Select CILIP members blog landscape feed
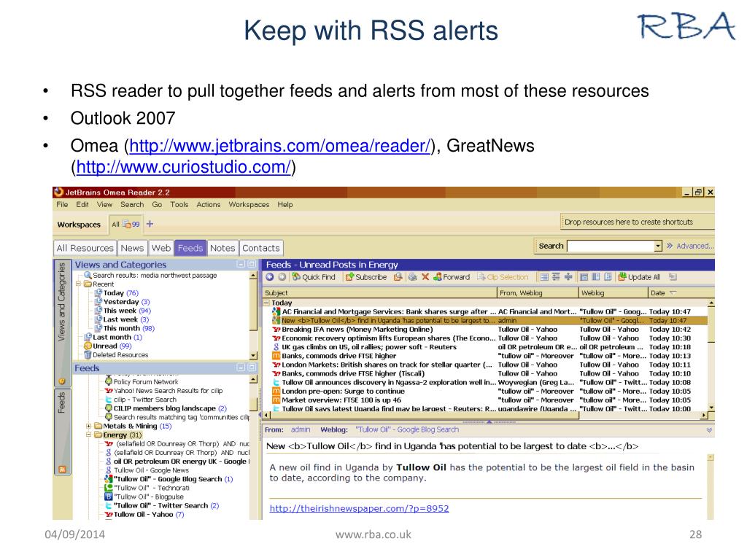 tap(166, 408)
